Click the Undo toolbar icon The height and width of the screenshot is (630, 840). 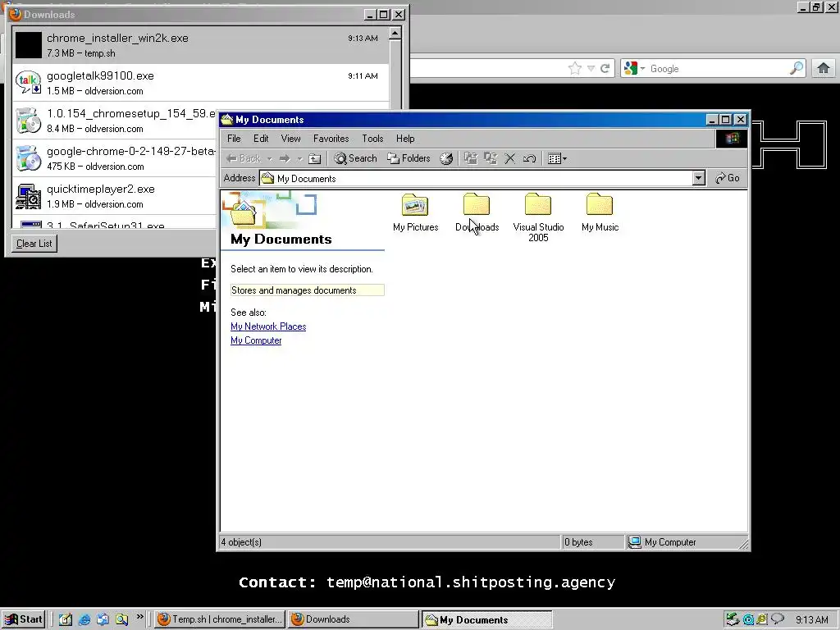click(529, 158)
